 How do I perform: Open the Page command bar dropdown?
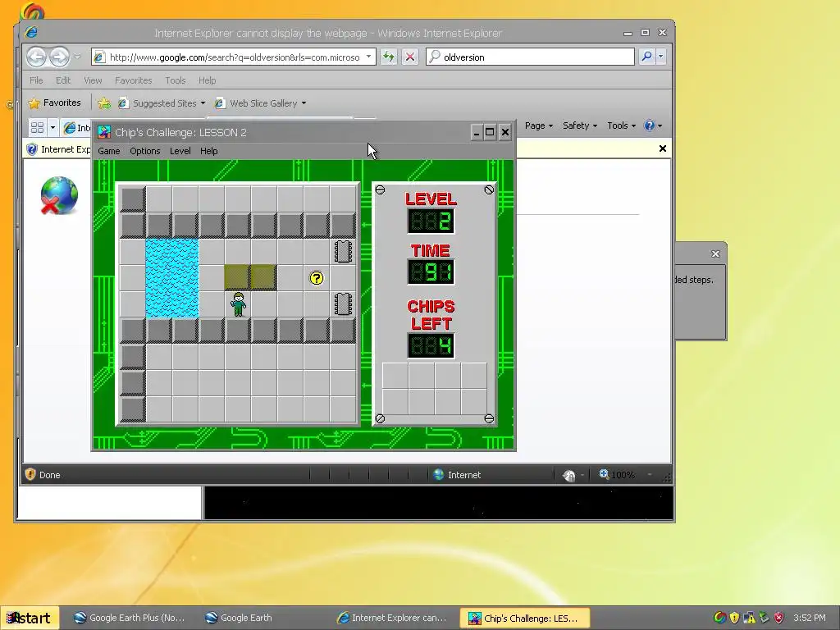click(538, 126)
